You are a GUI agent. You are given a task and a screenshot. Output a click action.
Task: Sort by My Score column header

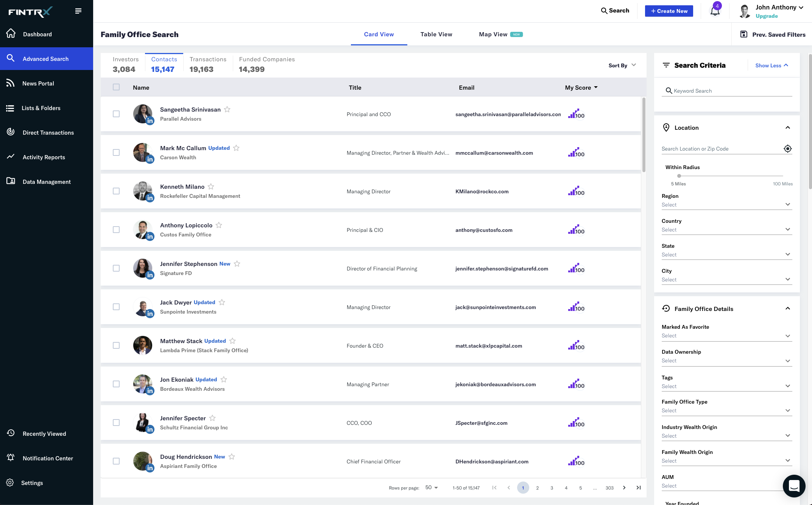click(581, 87)
